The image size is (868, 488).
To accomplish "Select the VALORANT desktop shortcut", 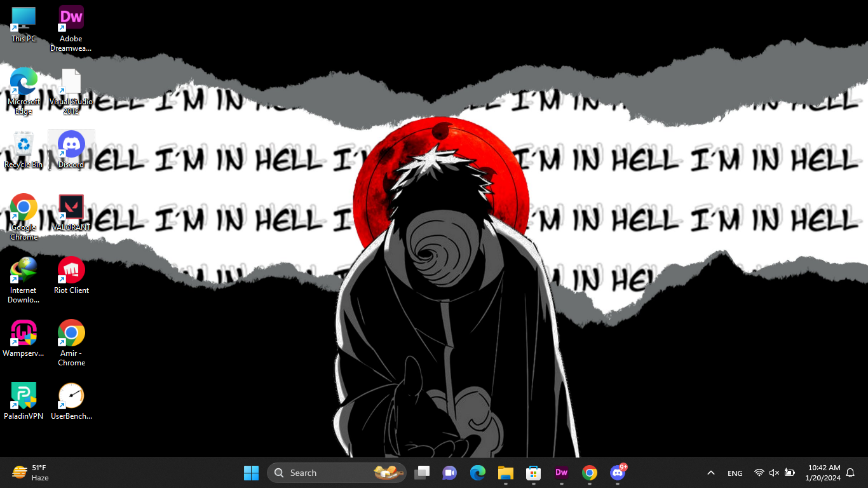I will (71, 213).
